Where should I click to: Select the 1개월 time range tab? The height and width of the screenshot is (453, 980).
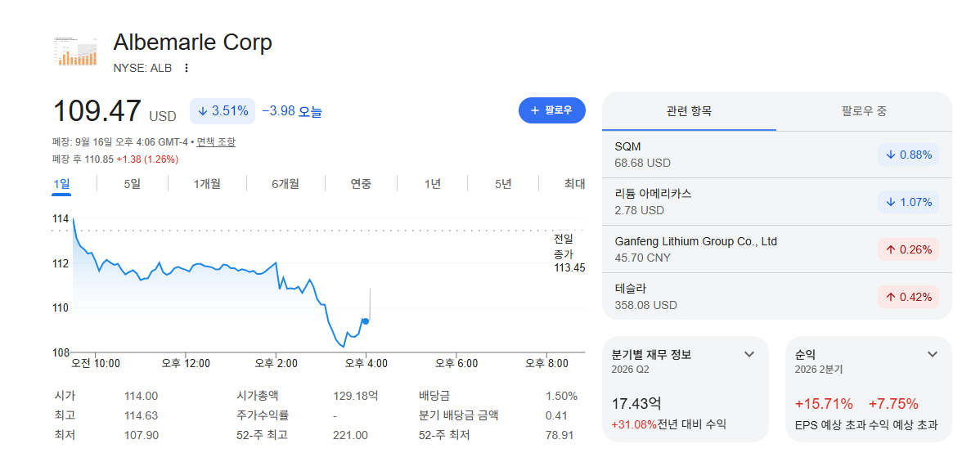[207, 184]
